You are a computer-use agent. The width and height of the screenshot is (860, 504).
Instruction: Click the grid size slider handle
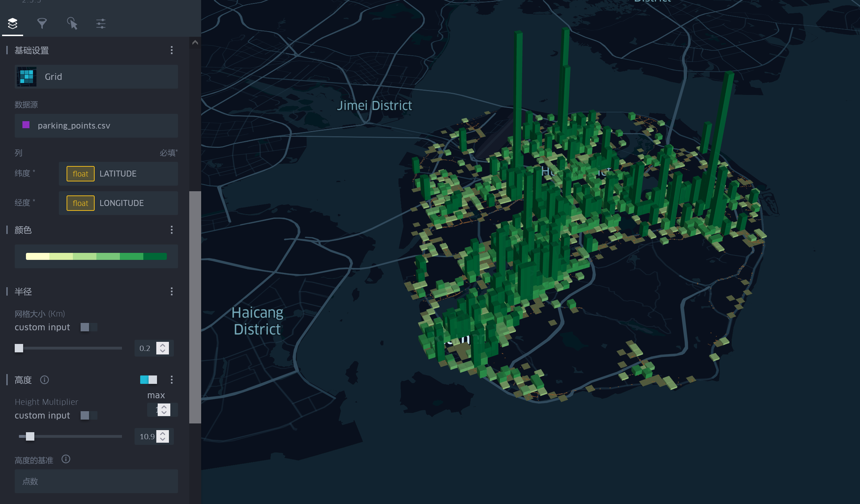19,348
